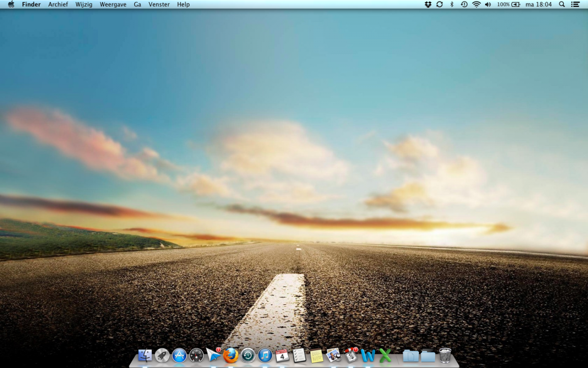The width and height of the screenshot is (588, 368).
Task: Open the Finder application menu
Action: click(31, 4)
